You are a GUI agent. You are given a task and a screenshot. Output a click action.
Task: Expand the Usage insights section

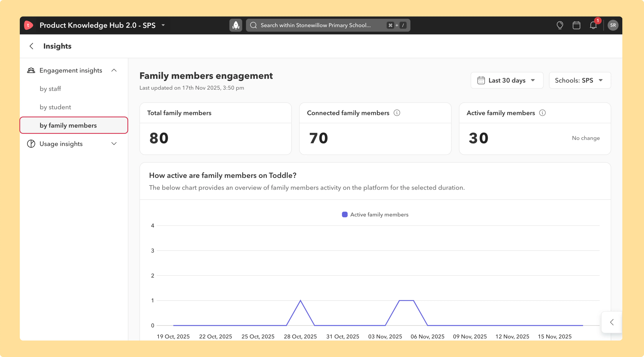(114, 144)
